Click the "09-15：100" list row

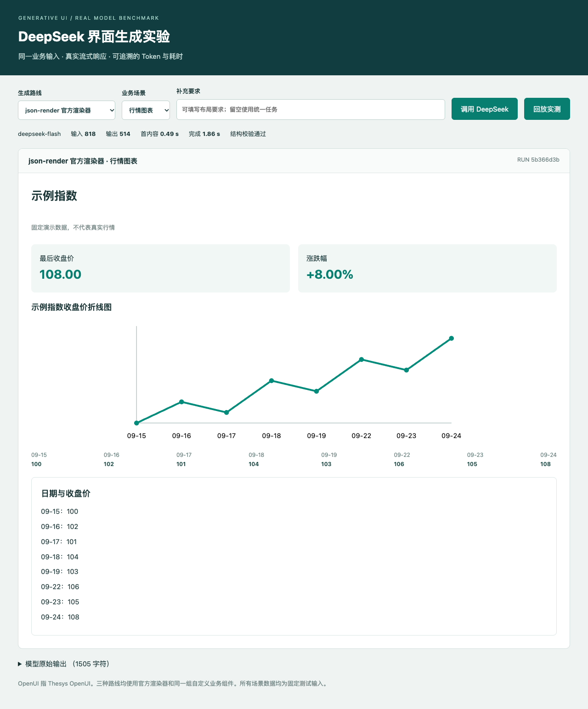(60, 512)
